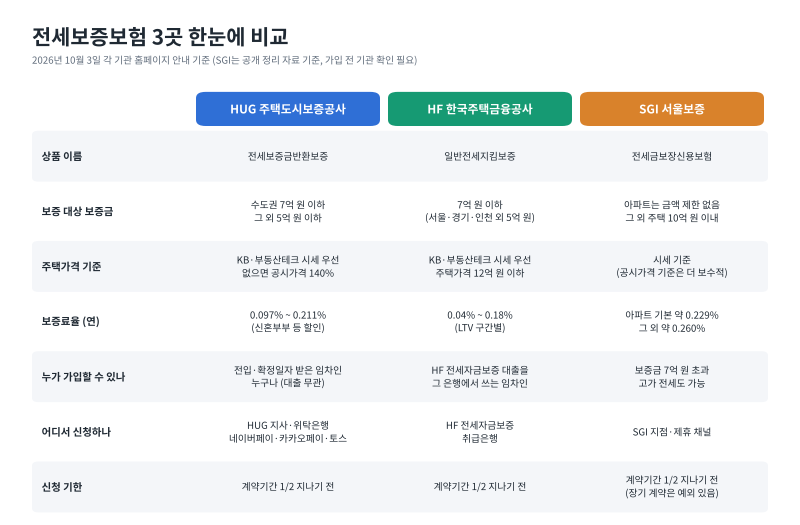
Task: Click the cell 아파트는 금액 제한 없음
Action: (672, 205)
